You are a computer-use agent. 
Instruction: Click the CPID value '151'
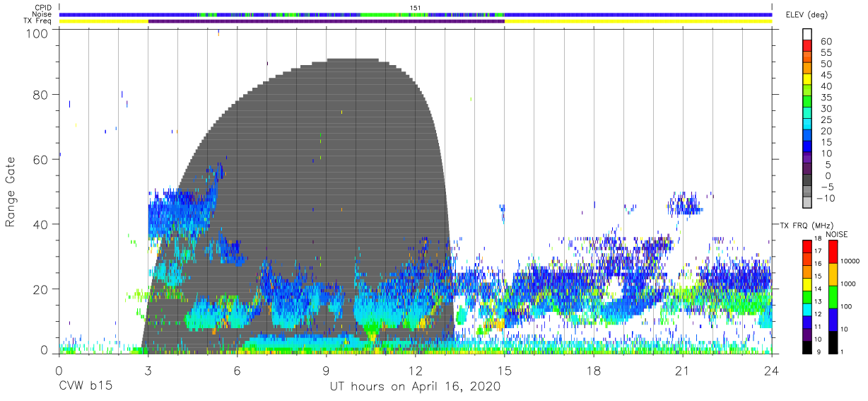[416, 8]
